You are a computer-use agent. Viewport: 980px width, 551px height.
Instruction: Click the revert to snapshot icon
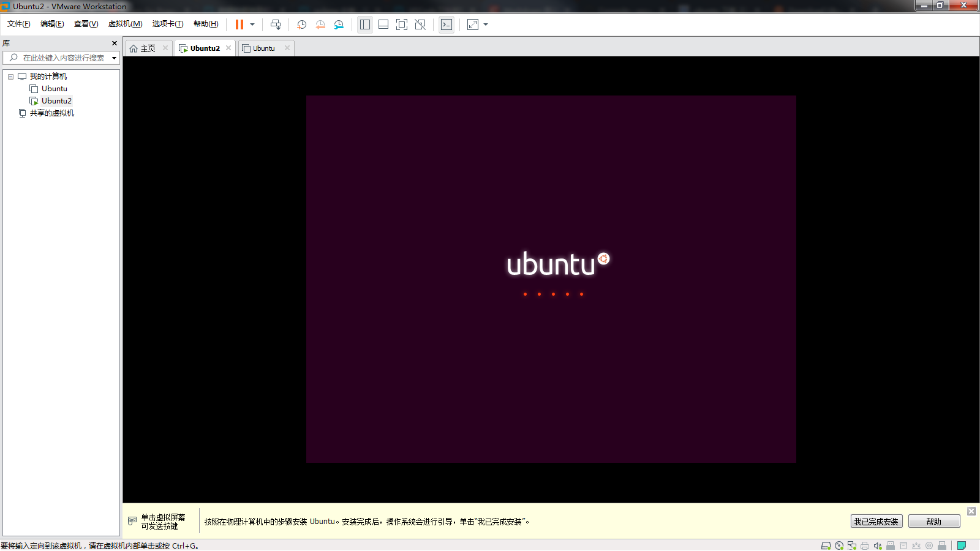(320, 24)
